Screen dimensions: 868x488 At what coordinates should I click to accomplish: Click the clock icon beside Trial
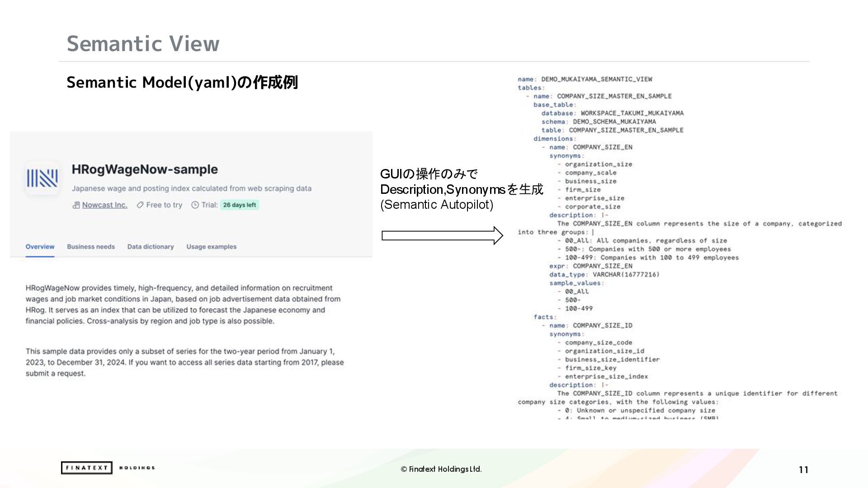(x=195, y=205)
